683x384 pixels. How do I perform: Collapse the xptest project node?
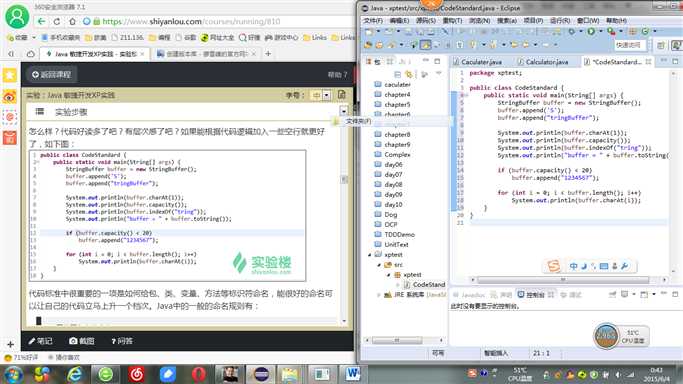[x=370, y=255]
